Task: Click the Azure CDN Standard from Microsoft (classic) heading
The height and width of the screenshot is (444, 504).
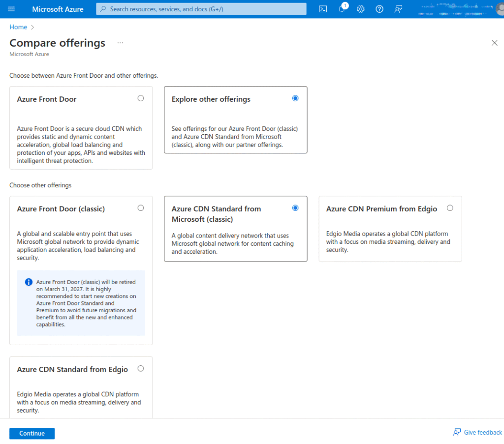Action: pyautogui.click(x=217, y=214)
